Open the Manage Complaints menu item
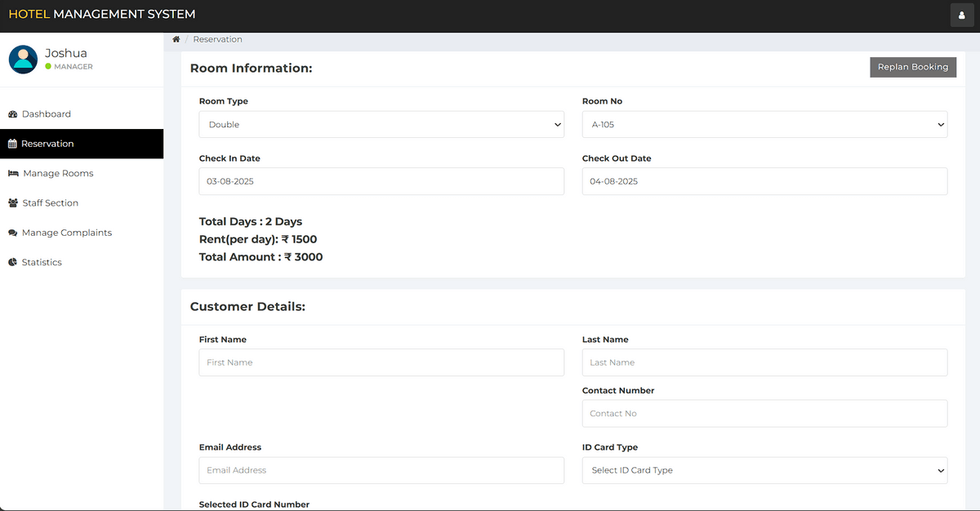Image resolution: width=980 pixels, height=511 pixels. 66,233
